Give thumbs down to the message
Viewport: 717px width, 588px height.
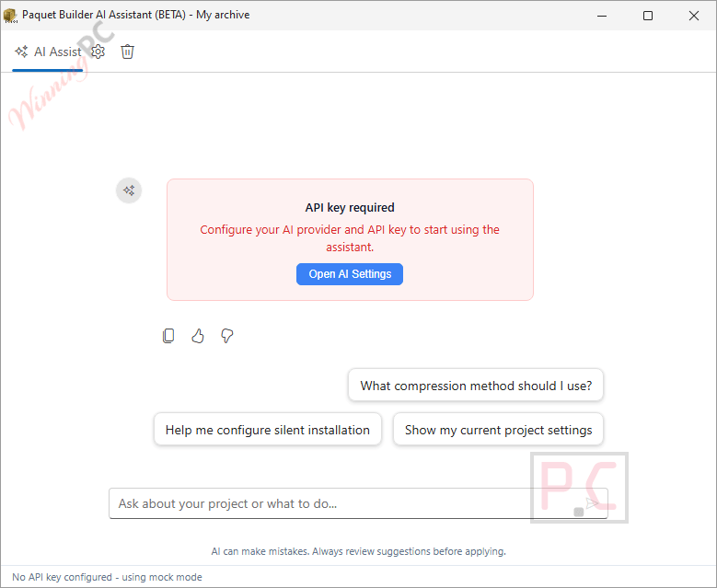(226, 336)
